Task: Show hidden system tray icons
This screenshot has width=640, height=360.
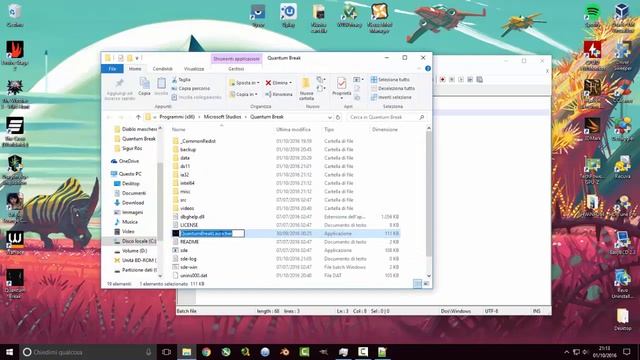Action: 566,352
